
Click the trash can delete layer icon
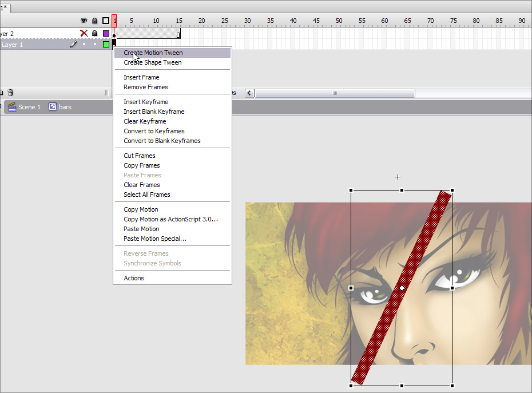[x=10, y=93]
